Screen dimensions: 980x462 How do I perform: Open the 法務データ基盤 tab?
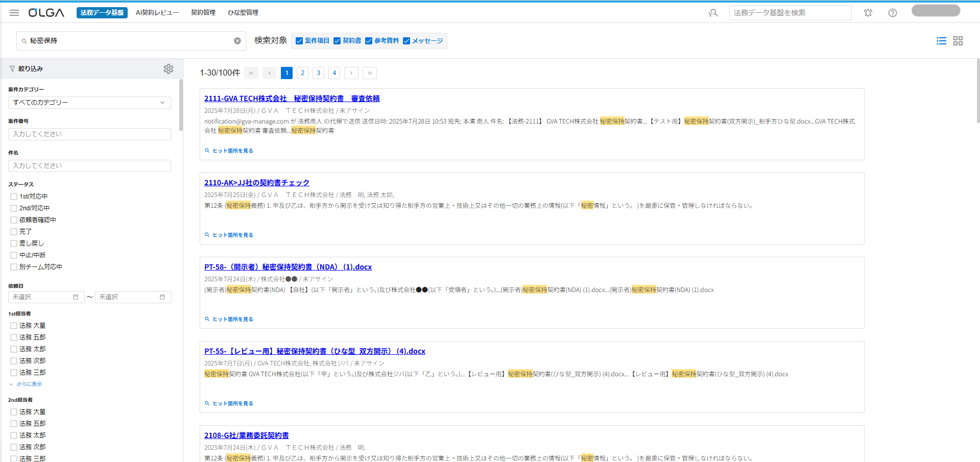[102, 13]
